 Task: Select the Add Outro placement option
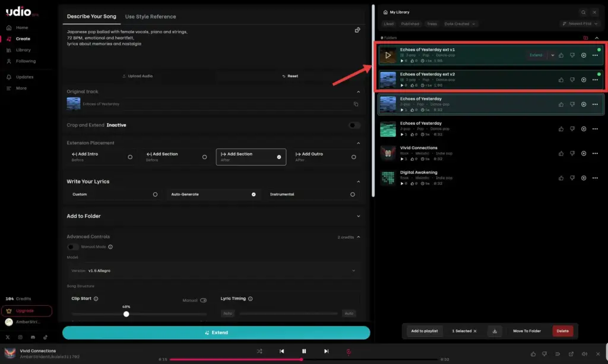pos(326,157)
